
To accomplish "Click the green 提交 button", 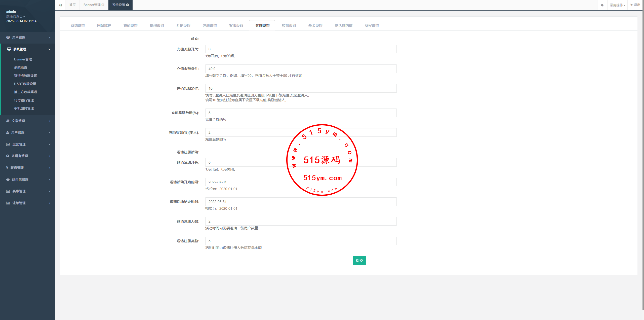I will 359,261.
